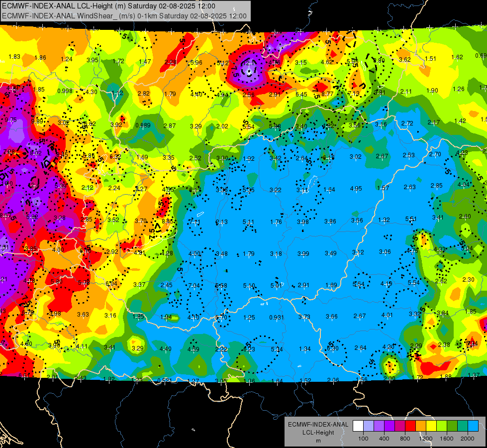
Task: Click the wind shear value '2.11'
Action: click(x=406, y=92)
